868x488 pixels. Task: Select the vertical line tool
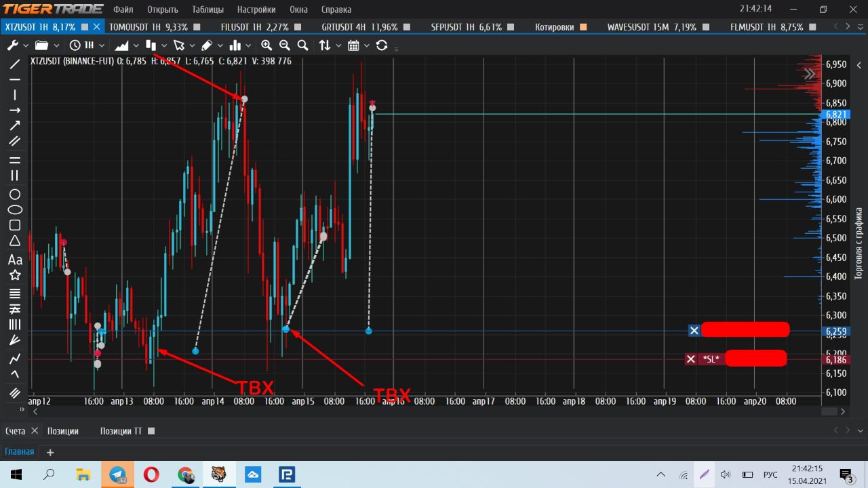[x=15, y=95]
